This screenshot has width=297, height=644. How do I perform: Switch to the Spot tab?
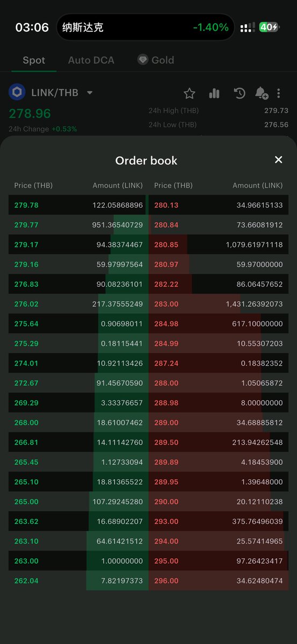point(34,60)
